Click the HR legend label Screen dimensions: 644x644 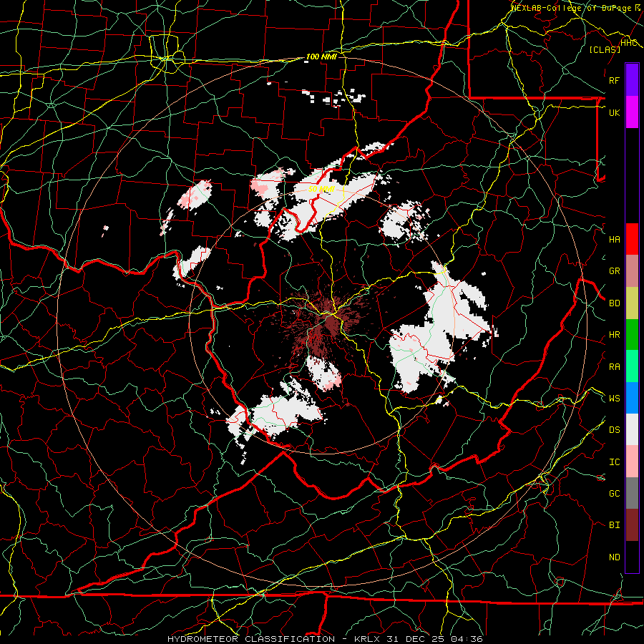click(614, 335)
